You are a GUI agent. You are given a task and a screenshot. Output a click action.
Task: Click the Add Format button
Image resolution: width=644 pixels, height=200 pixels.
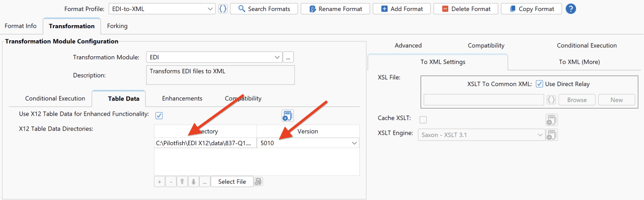click(401, 9)
